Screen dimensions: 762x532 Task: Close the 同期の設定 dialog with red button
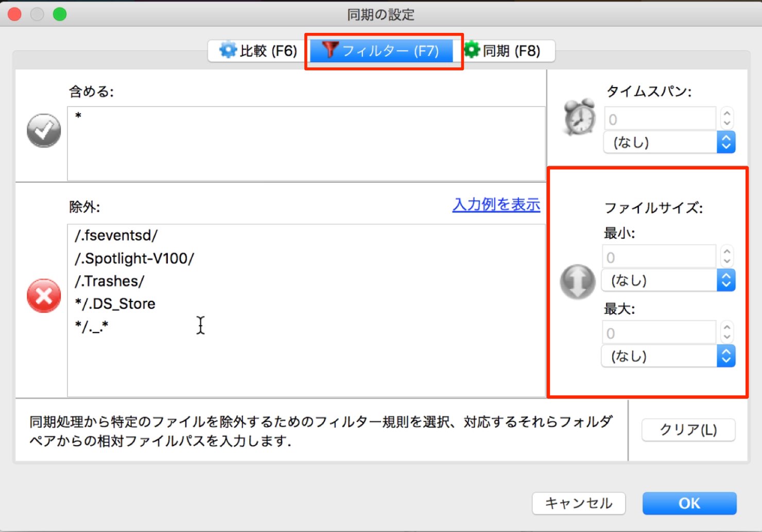point(15,14)
